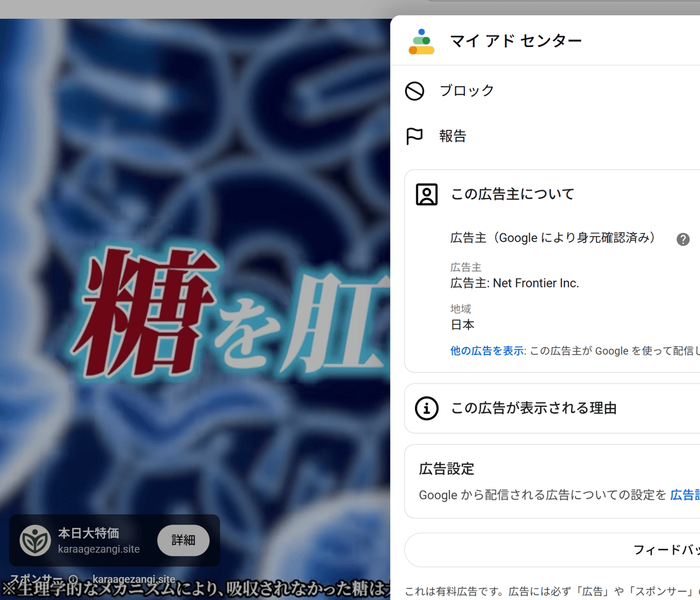
Task: Click the My Ad Center colorful logo
Action: click(x=421, y=41)
